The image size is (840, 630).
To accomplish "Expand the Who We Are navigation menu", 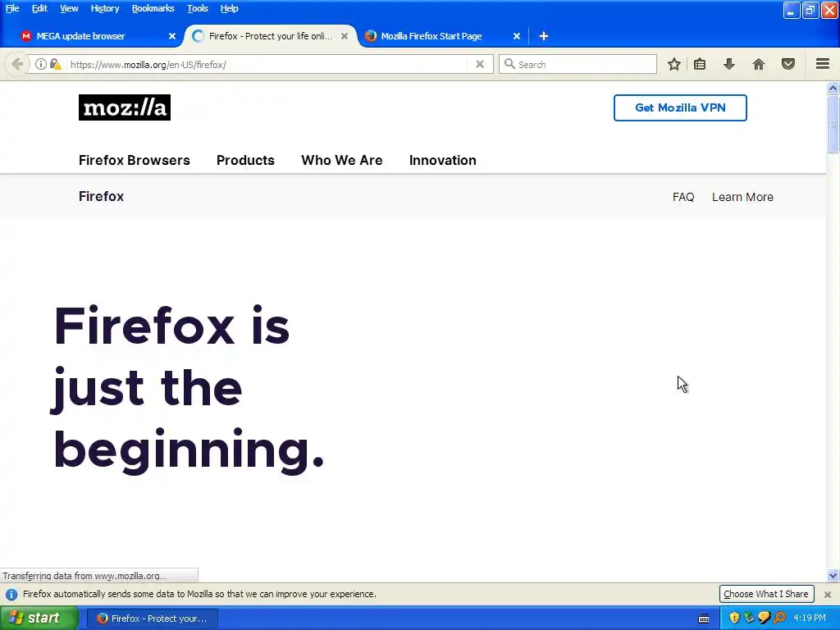I will pyautogui.click(x=342, y=160).
